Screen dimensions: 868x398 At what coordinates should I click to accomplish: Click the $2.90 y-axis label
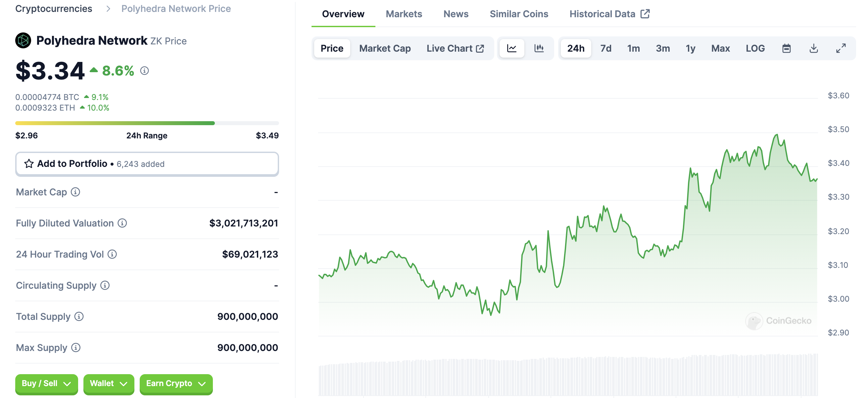pos(838,333)
